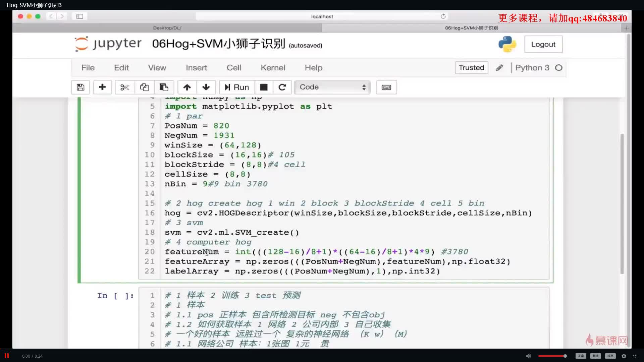
Task: Click the restart kernel icon
Action: tap(282, 87)
